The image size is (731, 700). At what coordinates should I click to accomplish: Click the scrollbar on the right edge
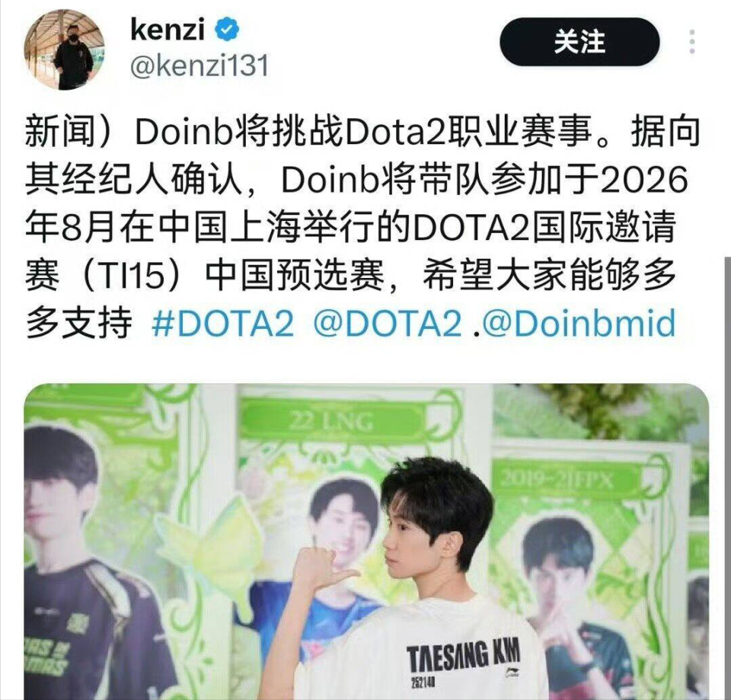(727, 478)
